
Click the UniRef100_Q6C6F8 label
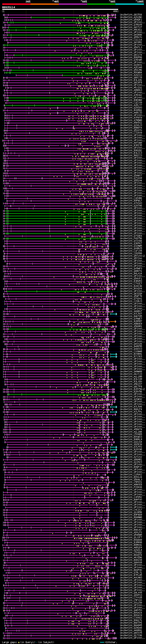click(131, 82)
